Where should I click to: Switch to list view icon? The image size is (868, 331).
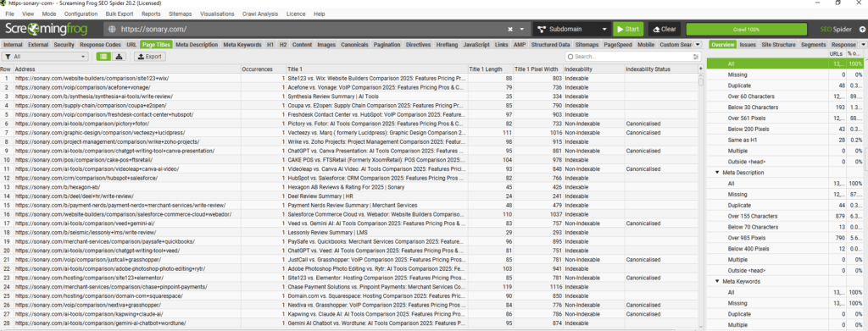click(103, 57)
